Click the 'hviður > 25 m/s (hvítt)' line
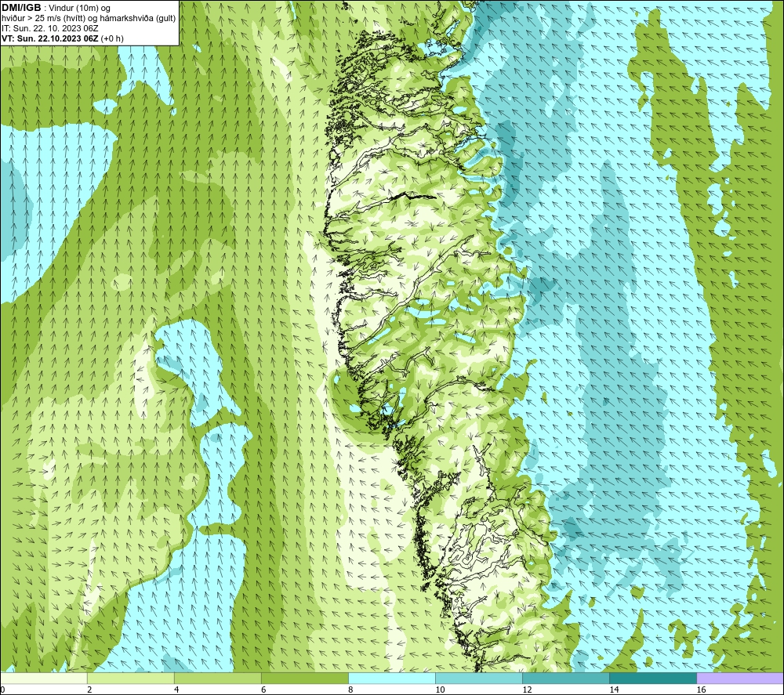The height and width of the screenshot is (695, 784). 45,19
